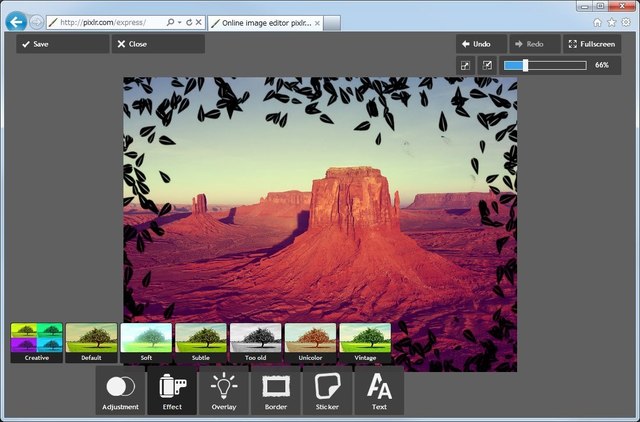Close the current image
This screenshot has height=422, width=640.
(158, 44)
